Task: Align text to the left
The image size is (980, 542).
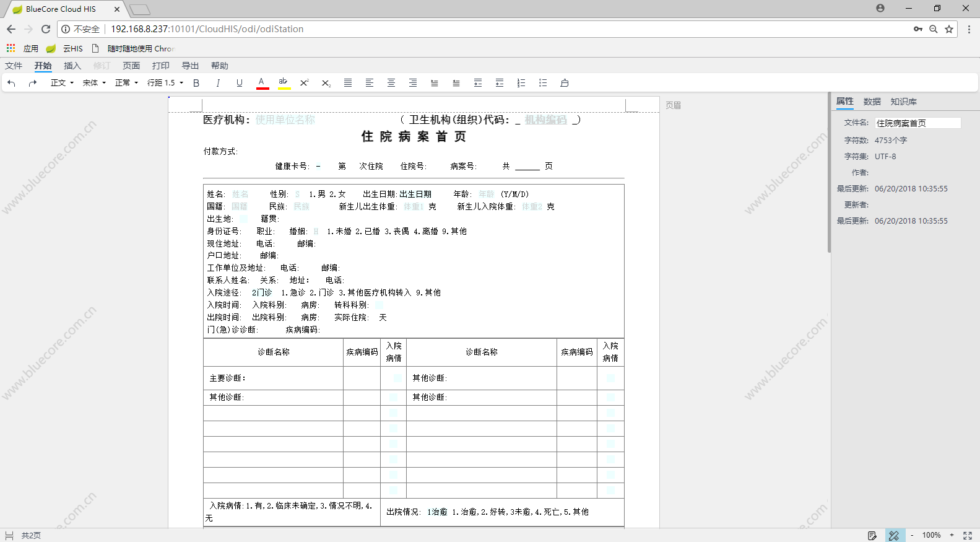Action: 370,83
